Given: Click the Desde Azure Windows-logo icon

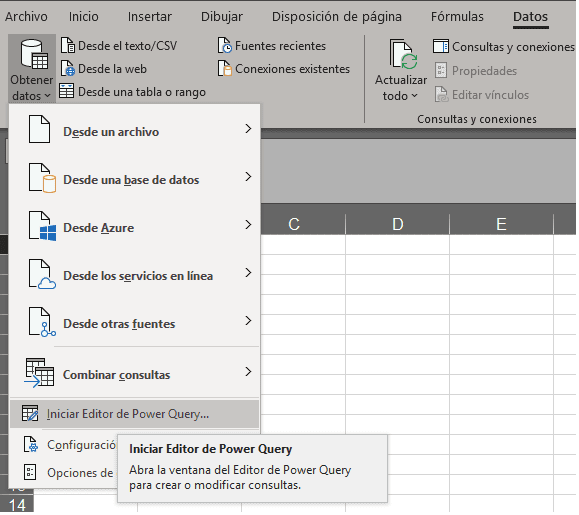Looking at the screenshot, I should [x=42, y=226].
